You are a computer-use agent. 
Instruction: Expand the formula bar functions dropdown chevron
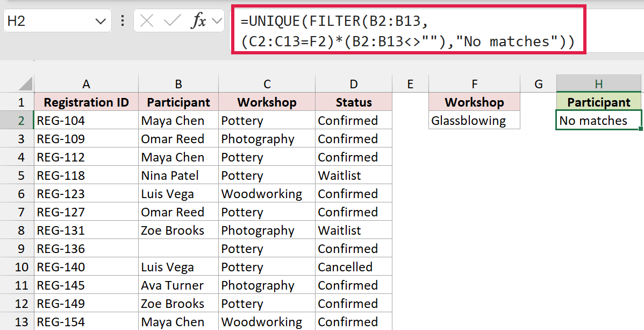[x=217, y=20]
